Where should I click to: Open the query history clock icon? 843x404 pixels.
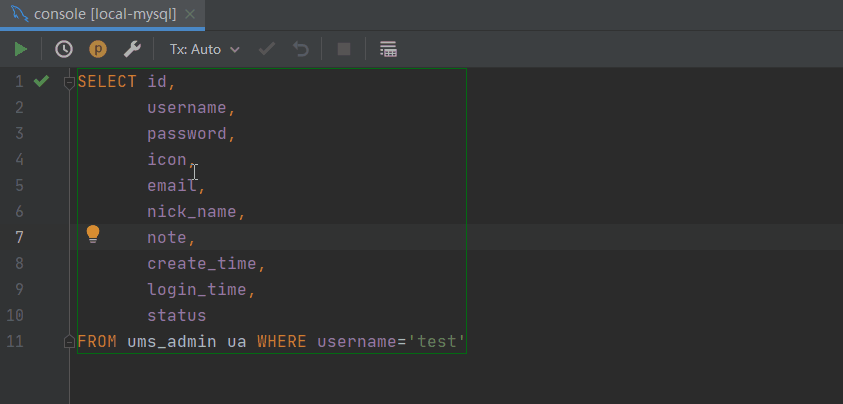coord(64,49)
